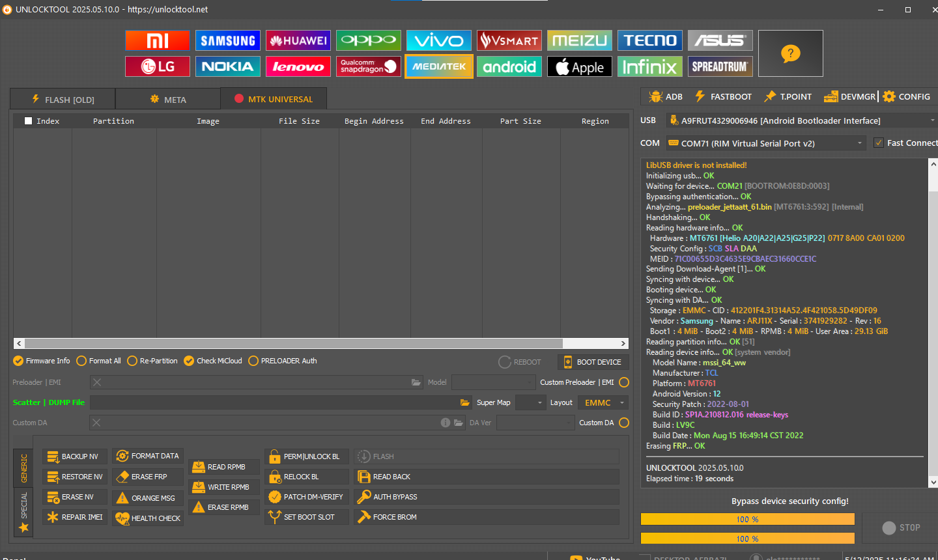
Task: Enable the Custom Preloader | EMI toggle
Action: (x=624, y=382)
